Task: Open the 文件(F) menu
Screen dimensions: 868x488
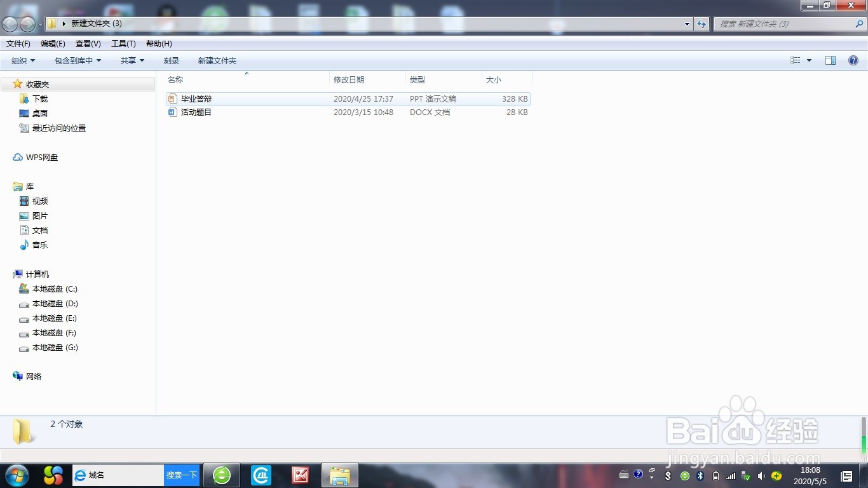Action: click(18, 44)
